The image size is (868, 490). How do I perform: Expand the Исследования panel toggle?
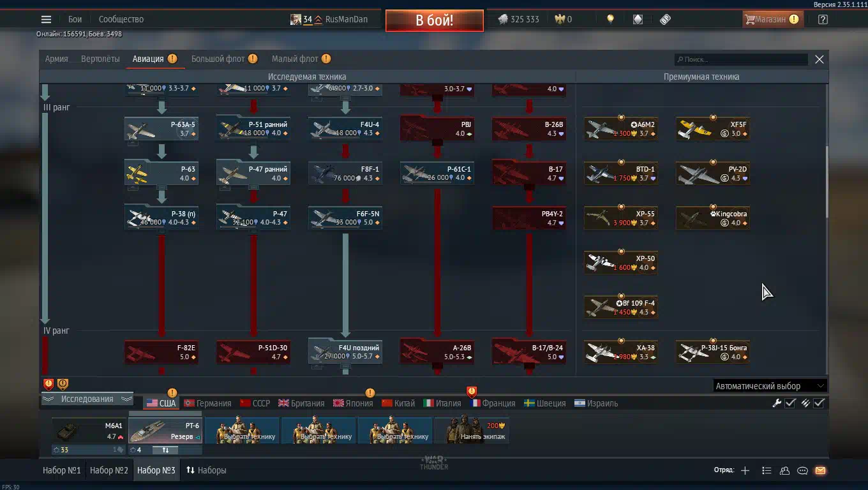point(87,399)
